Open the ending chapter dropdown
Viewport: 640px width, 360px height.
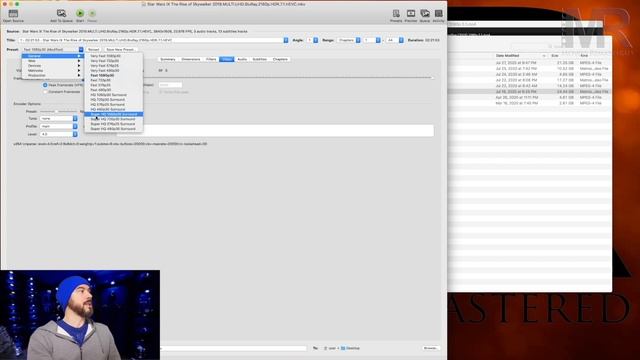tap(395, 40)
